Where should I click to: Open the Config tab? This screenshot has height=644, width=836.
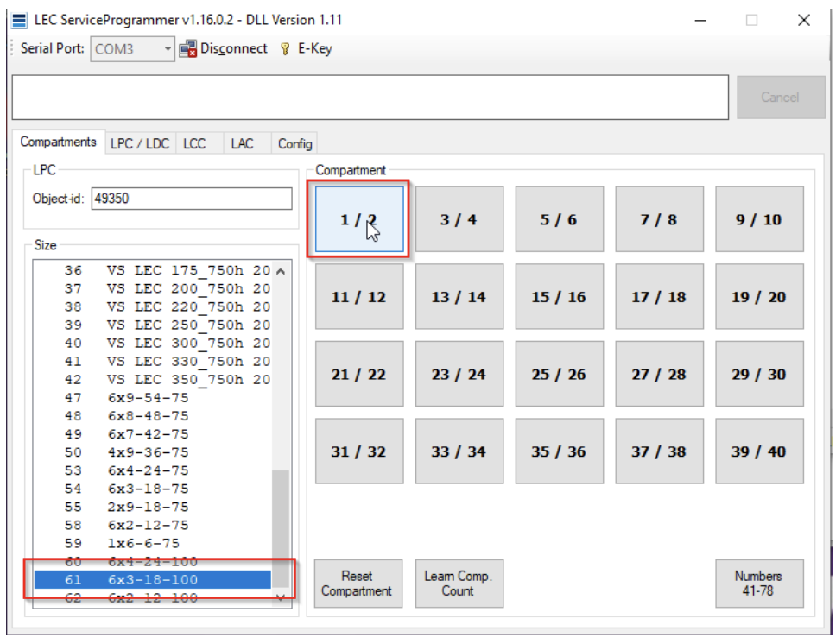[294, 143]
